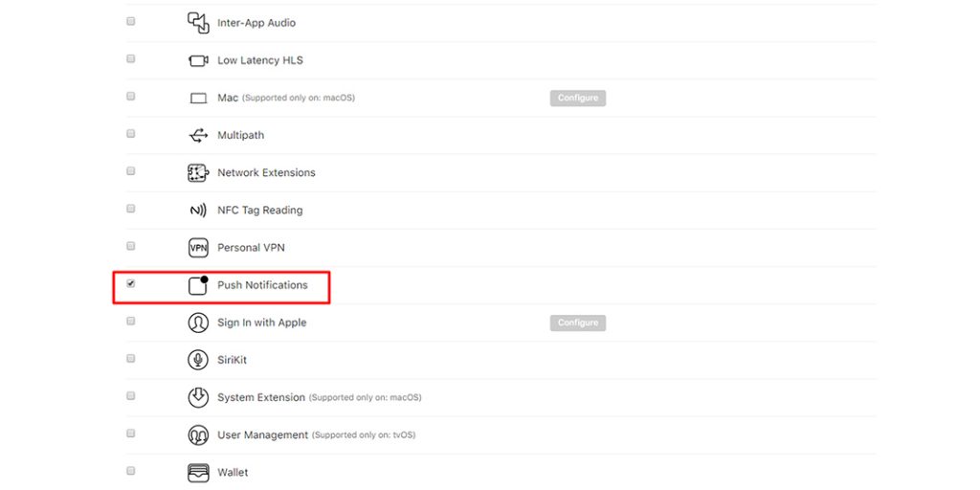
Task: Click Configure button for Sign In with Apple
Action: 577,323
